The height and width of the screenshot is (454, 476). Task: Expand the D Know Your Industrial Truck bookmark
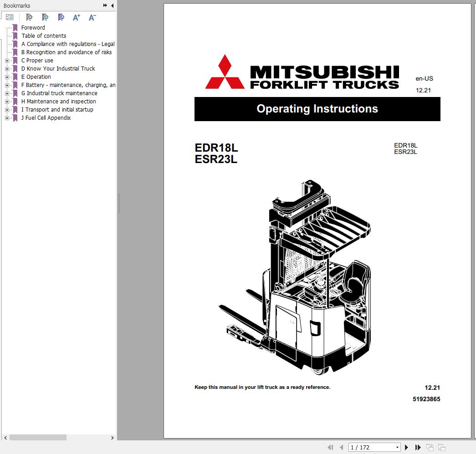point(7,69)
